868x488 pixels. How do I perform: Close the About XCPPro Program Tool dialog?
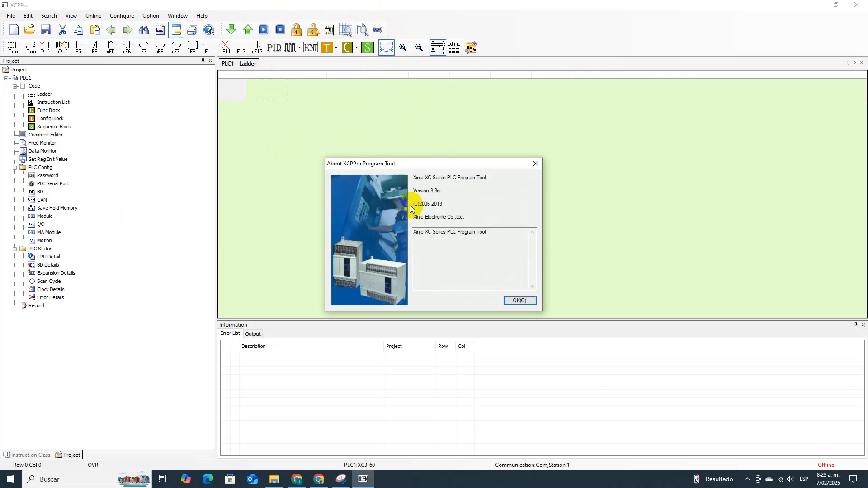click(536, 164)
